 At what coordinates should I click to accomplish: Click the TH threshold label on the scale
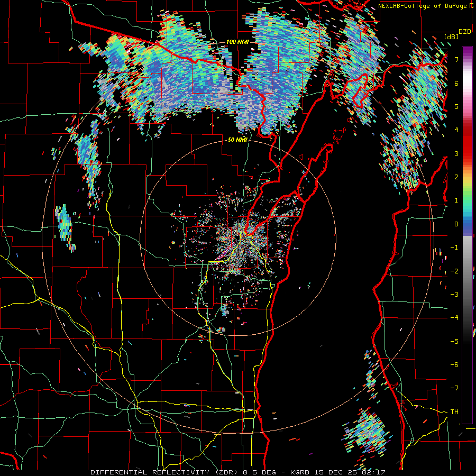pos(454,412)
